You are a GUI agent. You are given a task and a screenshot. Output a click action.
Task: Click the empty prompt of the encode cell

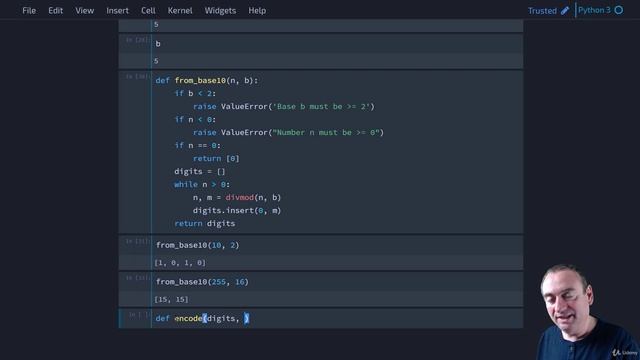point(139,315)
